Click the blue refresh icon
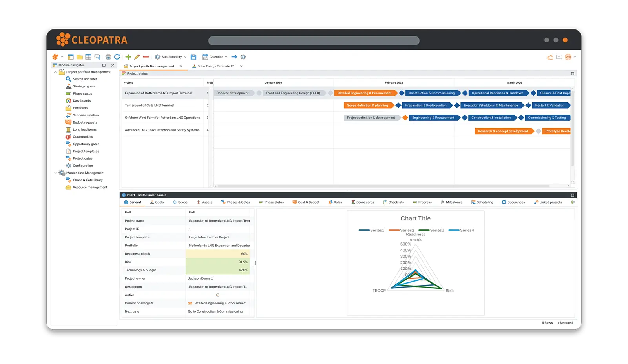The height and width of the screenshot is (364, 628). [x=117, y=57]
